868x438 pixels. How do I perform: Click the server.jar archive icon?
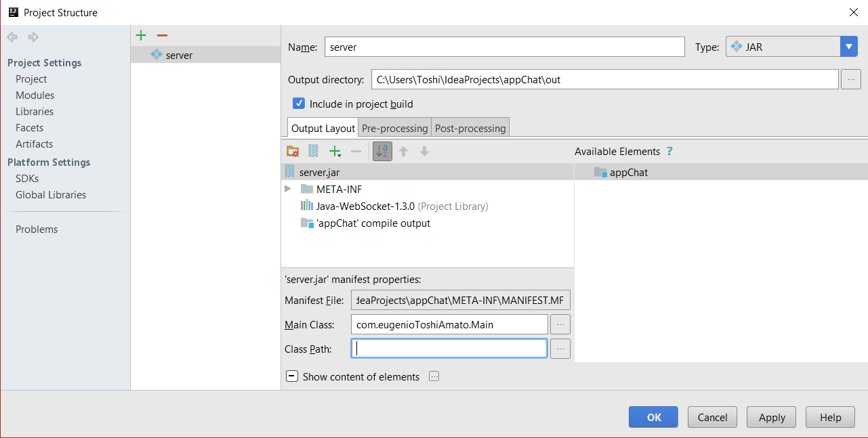pos(290,172)
